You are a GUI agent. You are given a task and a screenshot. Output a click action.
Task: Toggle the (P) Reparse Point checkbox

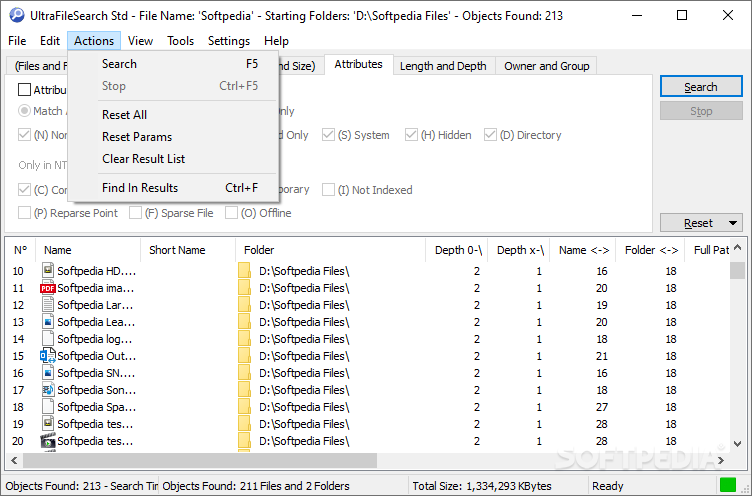[24, 213]
